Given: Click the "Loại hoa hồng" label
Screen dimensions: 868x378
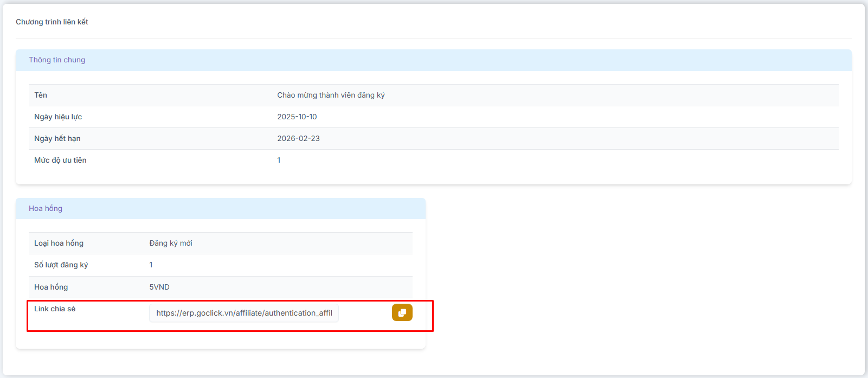Looking at the screenshot, I should tap(59, 243).
